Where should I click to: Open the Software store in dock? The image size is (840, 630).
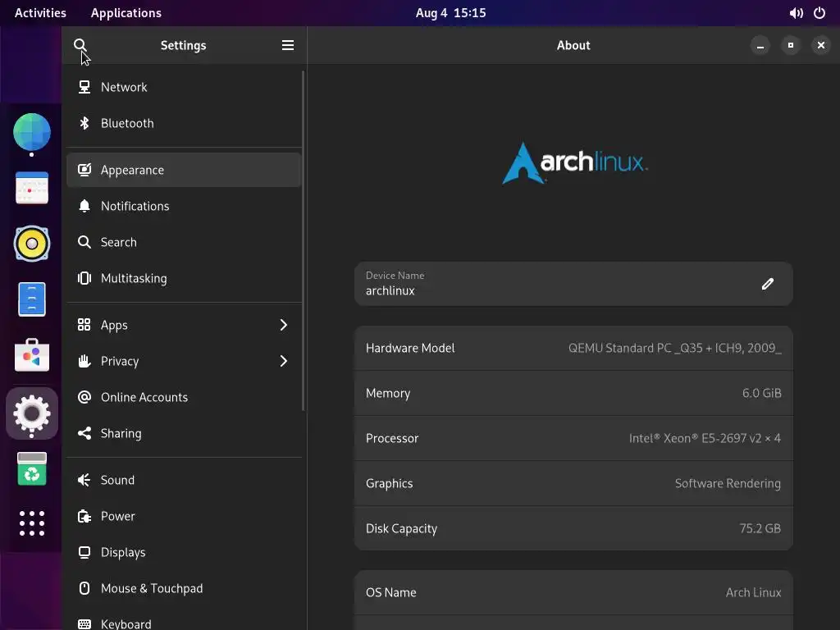click(x=32, y=355)
